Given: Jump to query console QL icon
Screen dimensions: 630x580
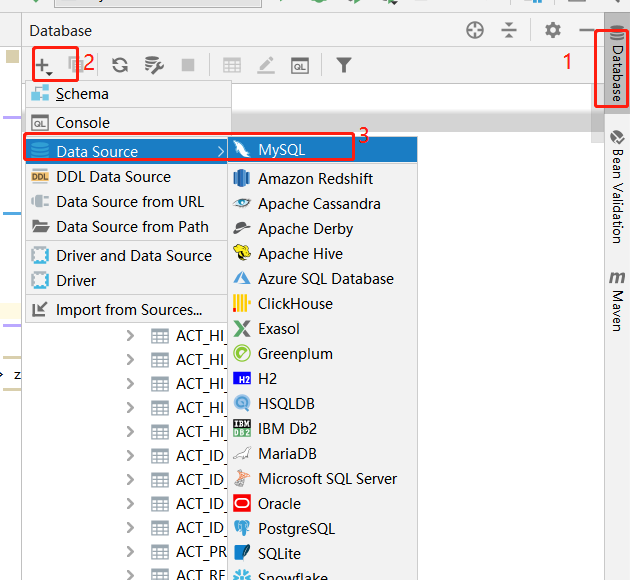Looking at the screenshot, I should pos(300,65).
